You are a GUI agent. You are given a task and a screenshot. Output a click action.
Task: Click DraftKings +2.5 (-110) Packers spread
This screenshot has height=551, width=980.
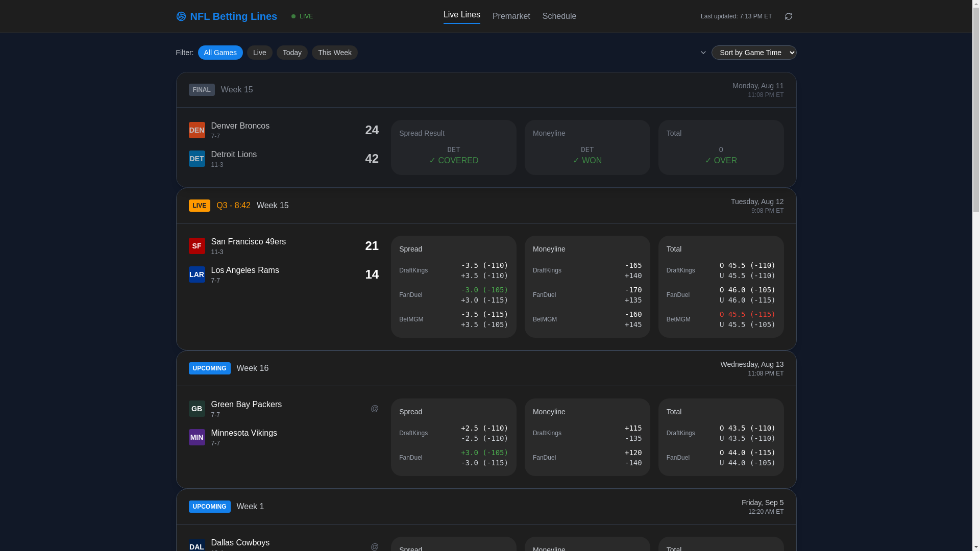tap(484, 428)
